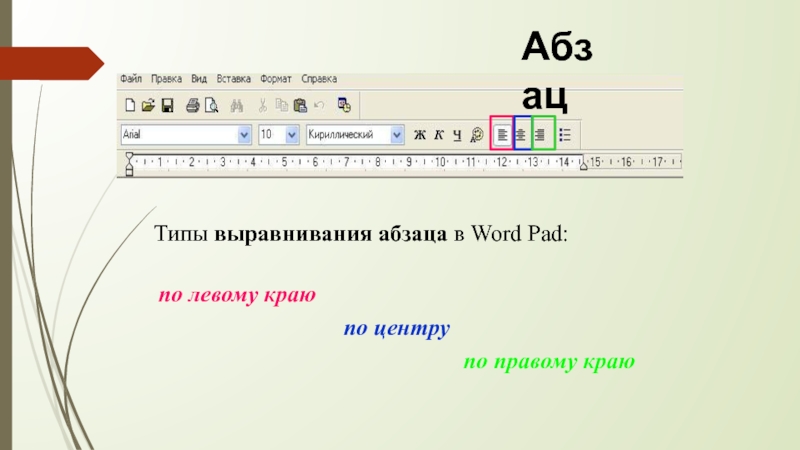Open the Вставка menu

pyautogui.click(x=234, y=79)
